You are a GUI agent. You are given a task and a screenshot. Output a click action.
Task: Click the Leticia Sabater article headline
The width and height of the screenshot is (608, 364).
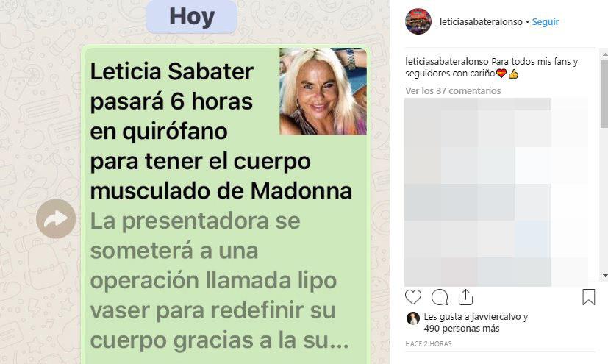(x=221, y=131)
